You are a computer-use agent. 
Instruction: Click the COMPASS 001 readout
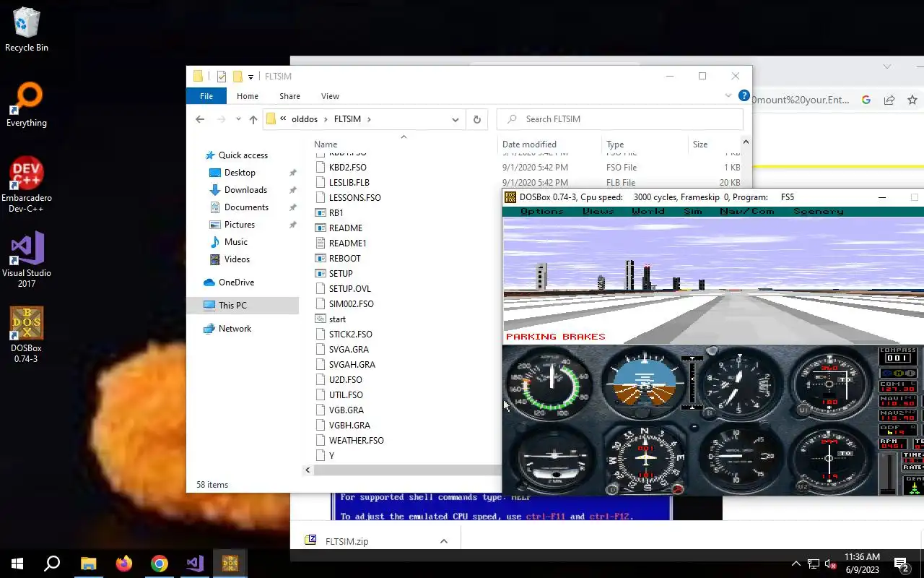[x=897, y=355]
